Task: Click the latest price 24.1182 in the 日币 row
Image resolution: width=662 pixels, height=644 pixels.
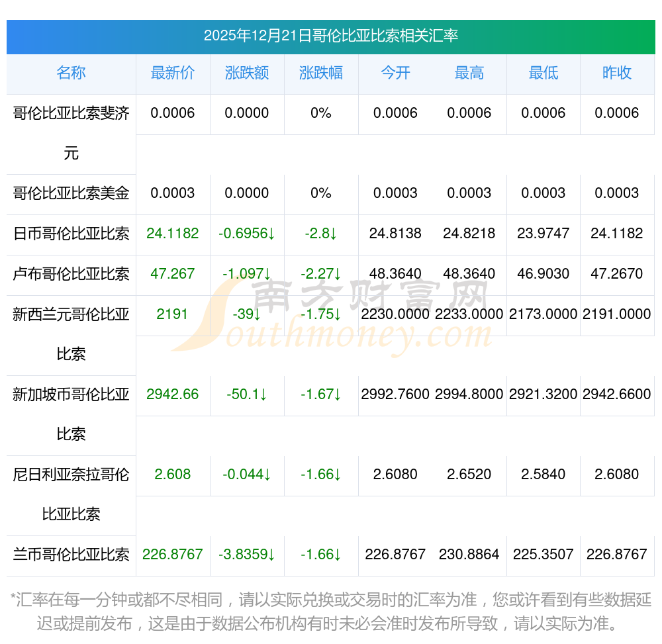Action: coord(173,234)
